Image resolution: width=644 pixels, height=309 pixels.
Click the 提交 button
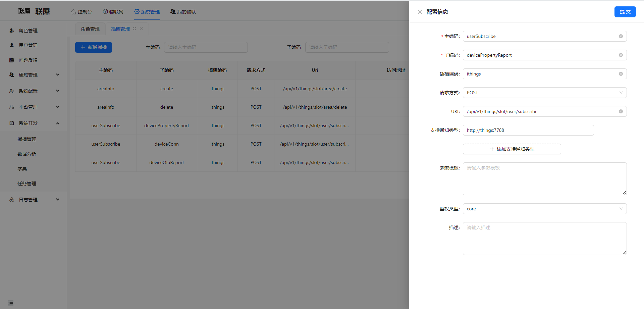tap(625, 12)
